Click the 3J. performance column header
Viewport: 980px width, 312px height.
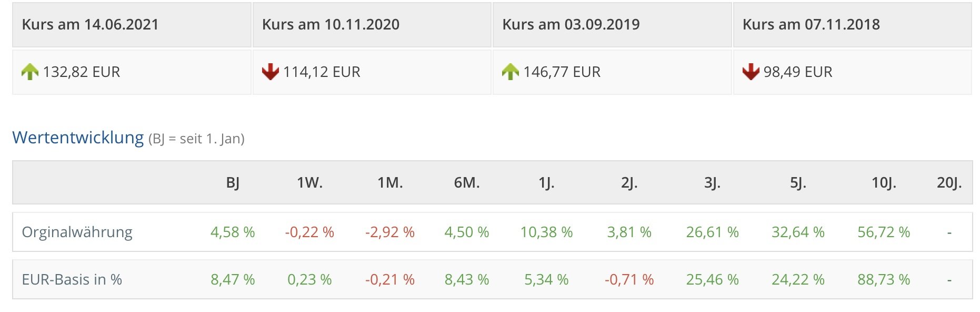(x=712, y=183)
